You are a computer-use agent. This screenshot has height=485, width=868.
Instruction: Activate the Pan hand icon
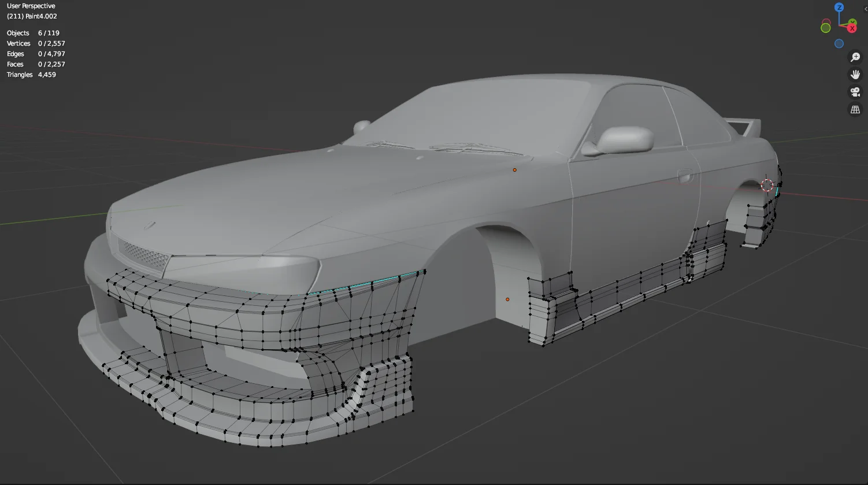(856, 74)
